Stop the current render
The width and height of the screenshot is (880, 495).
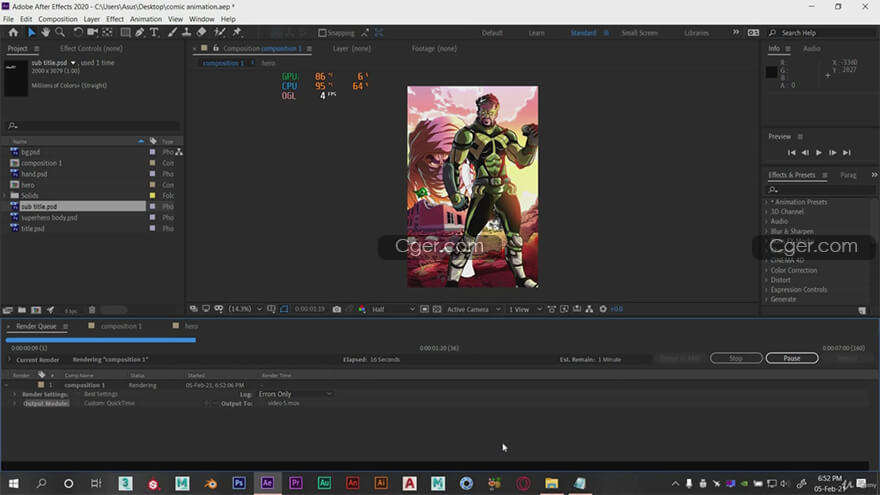tap(736, 358)
